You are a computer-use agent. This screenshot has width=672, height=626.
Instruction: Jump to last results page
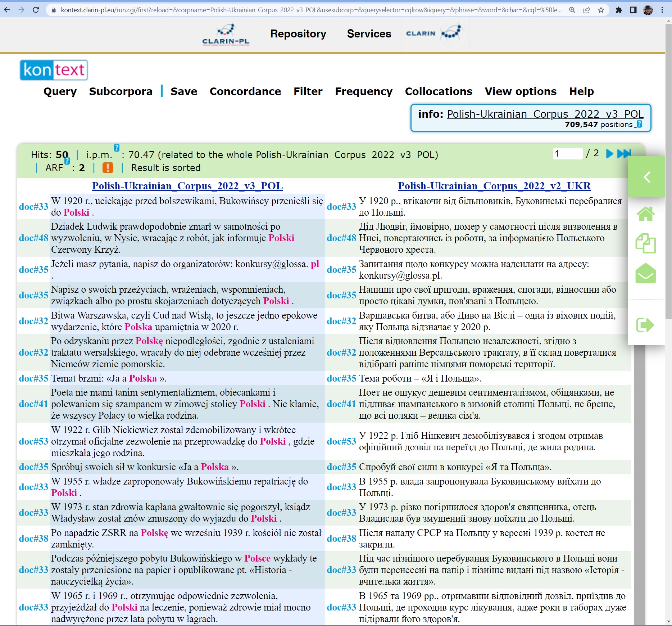click(x=624, y=154)
